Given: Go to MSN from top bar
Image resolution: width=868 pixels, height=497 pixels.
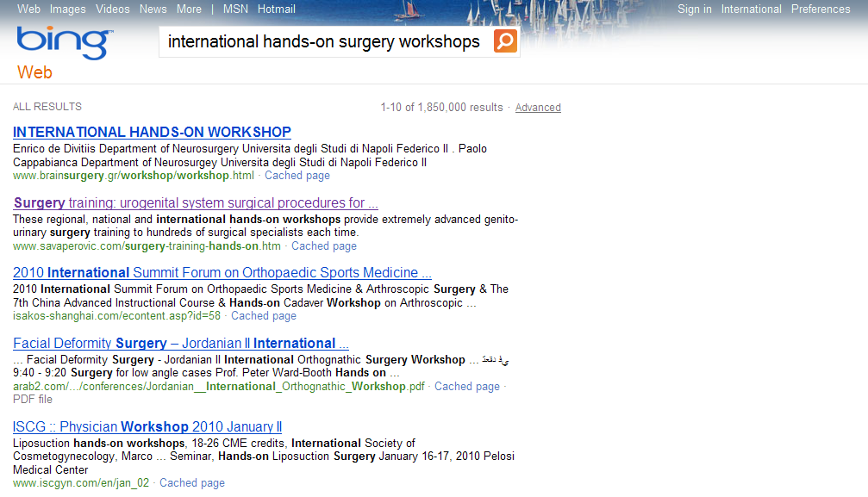Looking at the screenshot, I should pyautogui.click(x=235, y=9).
